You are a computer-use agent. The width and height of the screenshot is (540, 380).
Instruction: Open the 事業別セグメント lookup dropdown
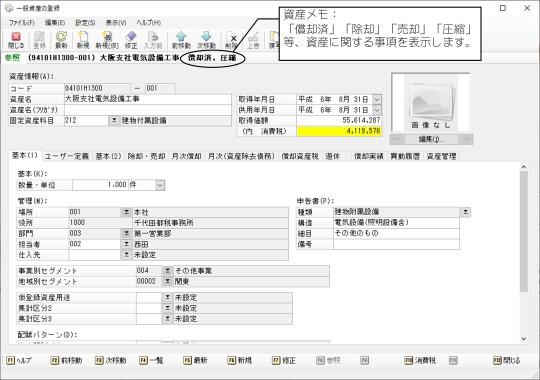tap(167, 270)
